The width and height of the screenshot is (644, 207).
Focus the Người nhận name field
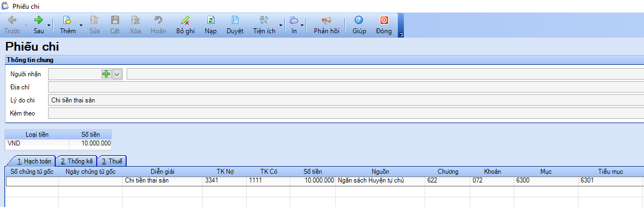385,74
